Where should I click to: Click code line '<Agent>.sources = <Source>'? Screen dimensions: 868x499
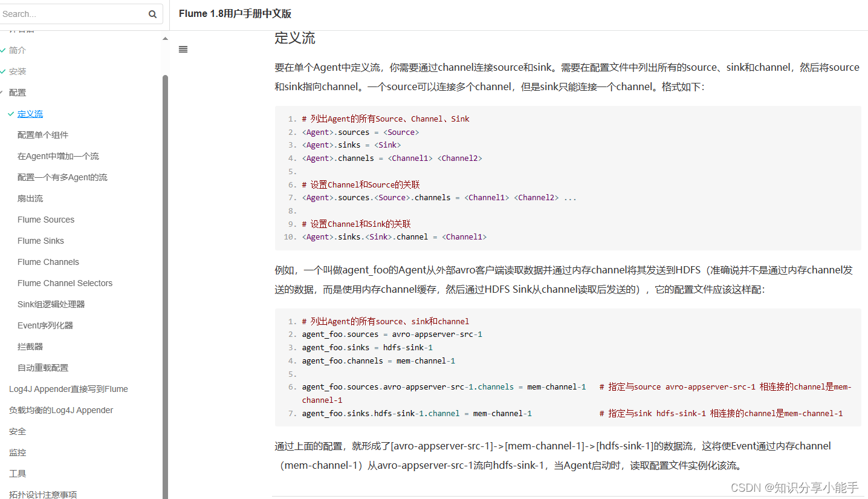pyautogui.click(x=360, y=132)
